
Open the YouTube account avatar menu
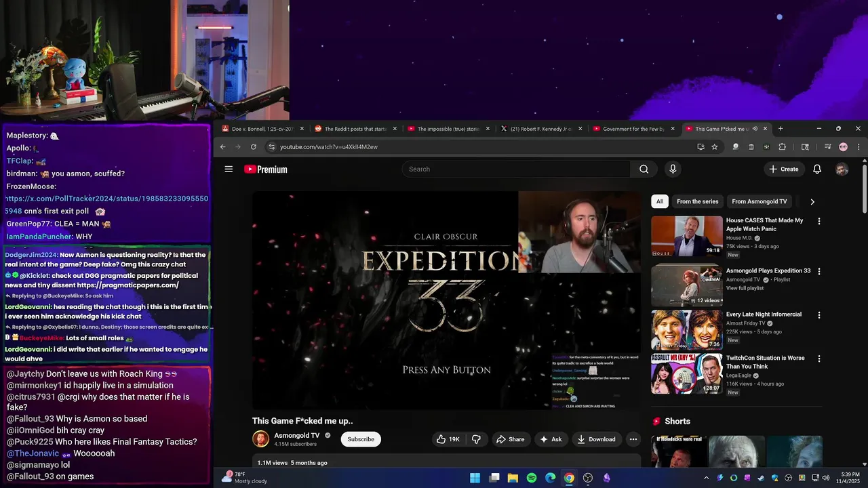point(842,169)
